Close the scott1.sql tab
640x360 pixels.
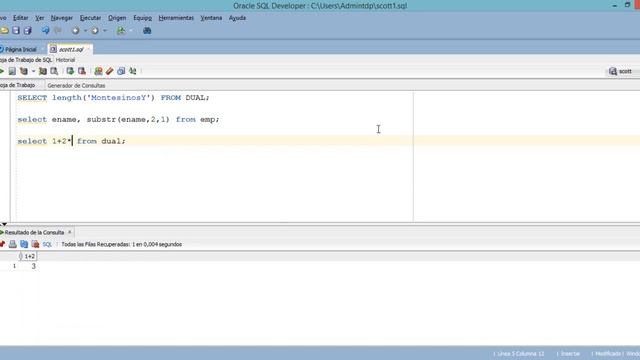click(x=88, y=49)
